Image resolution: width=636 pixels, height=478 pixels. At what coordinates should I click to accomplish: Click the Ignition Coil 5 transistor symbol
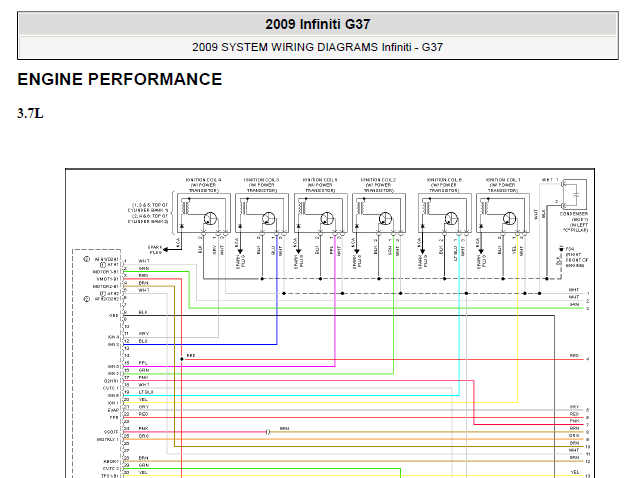(x=327, y=219)
